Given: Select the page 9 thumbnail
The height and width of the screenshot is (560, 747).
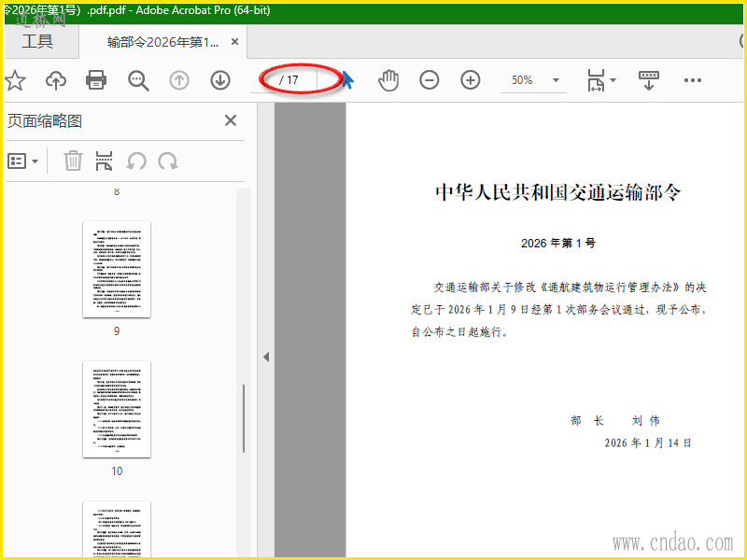Looking at the screenshot, I should pyautogui.click(x=117, y=269).
